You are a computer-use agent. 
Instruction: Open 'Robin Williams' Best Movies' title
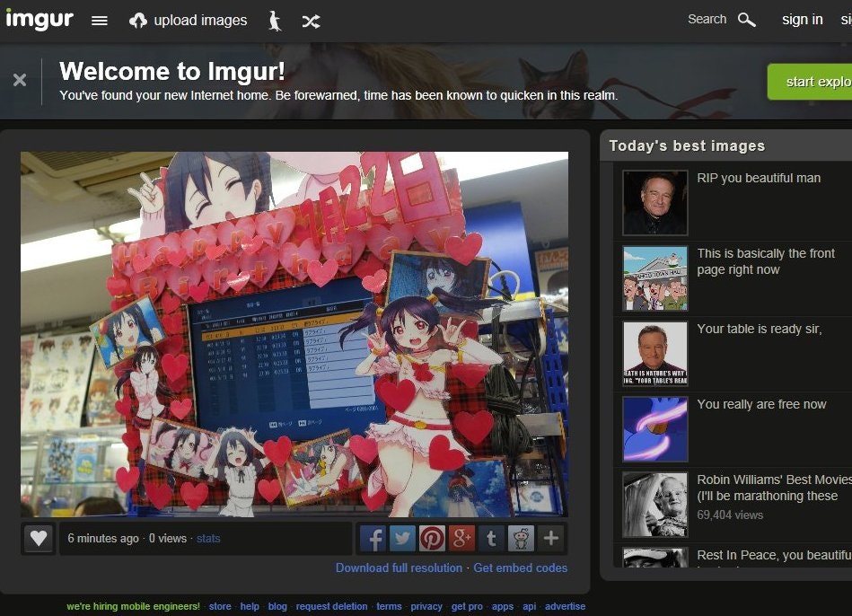[774, 488]
